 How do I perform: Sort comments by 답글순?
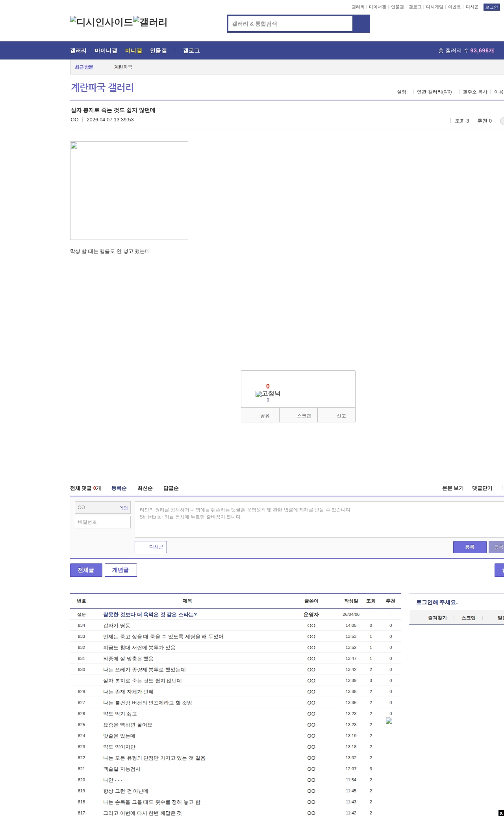pos(171,488)
